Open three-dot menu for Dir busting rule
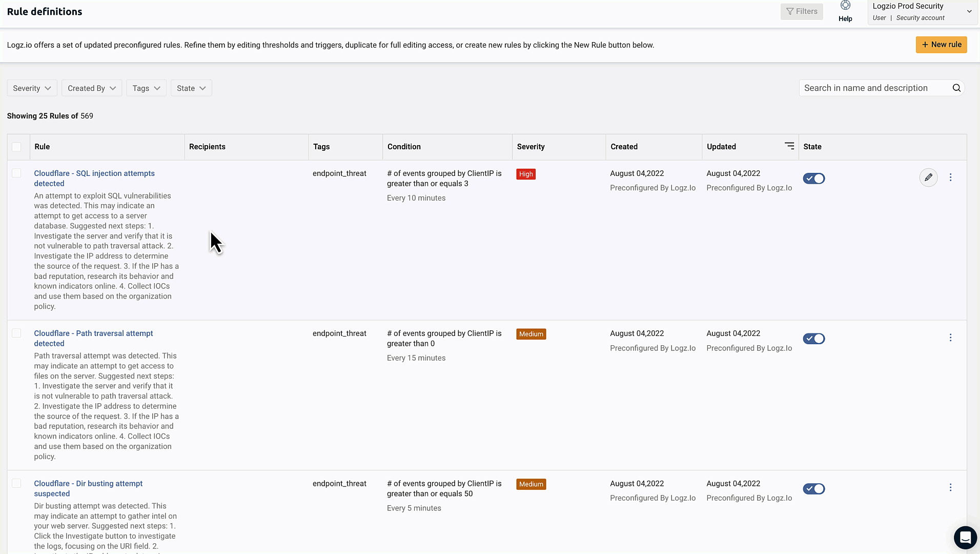This screenshot has height=554, width=980. (x=950, y=488)
